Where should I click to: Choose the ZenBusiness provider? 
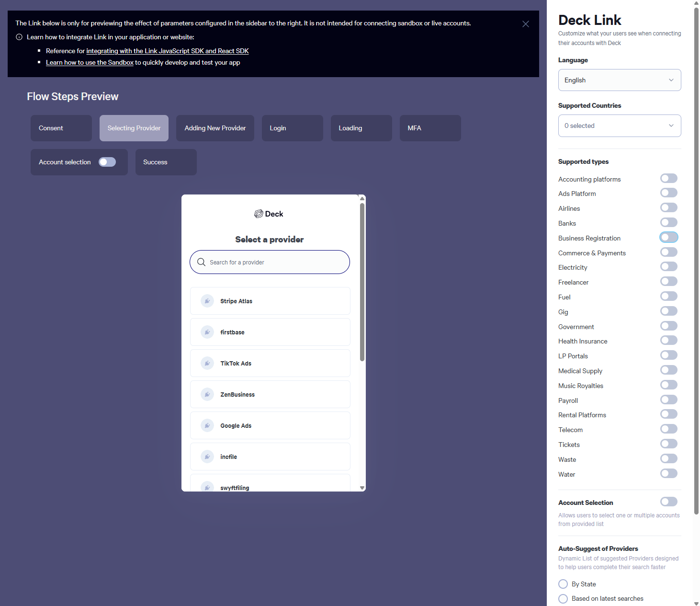click(270, 394)
